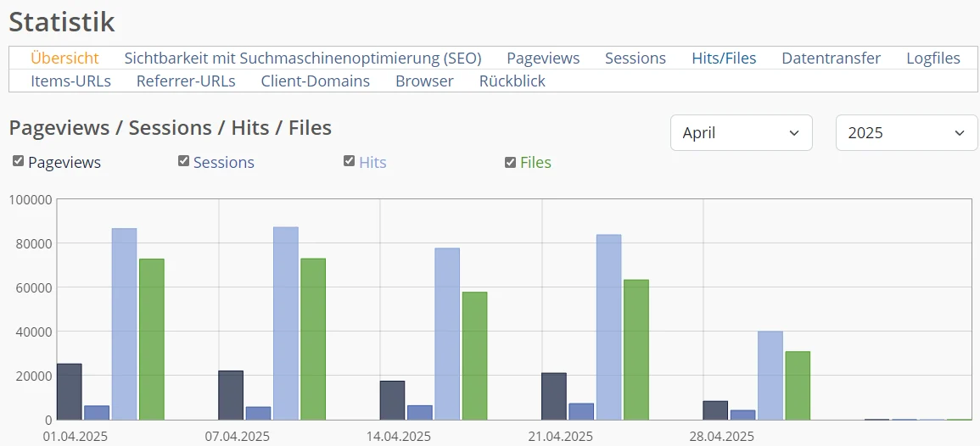The height and width of the screenshot is (446, 980).
Task: Click the 40000 y-axis value
Action: (x=35, y=332)
